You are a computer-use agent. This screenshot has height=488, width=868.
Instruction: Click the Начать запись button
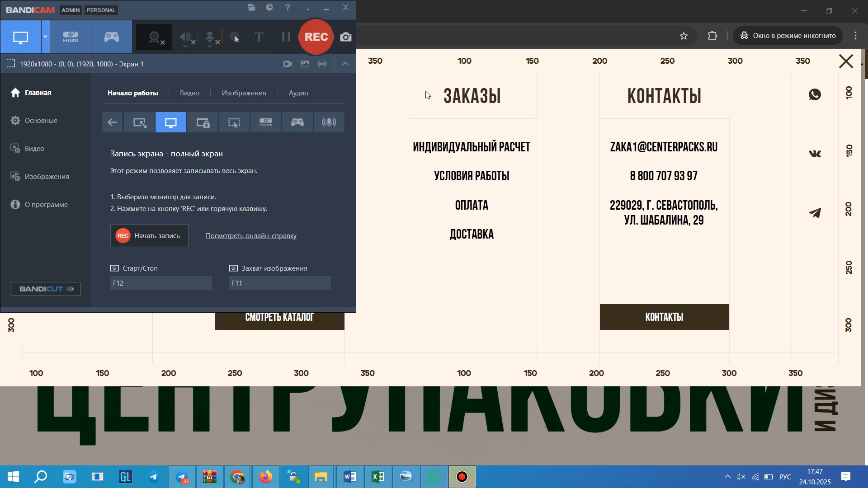pyautogui.click(x=149, y=236)
